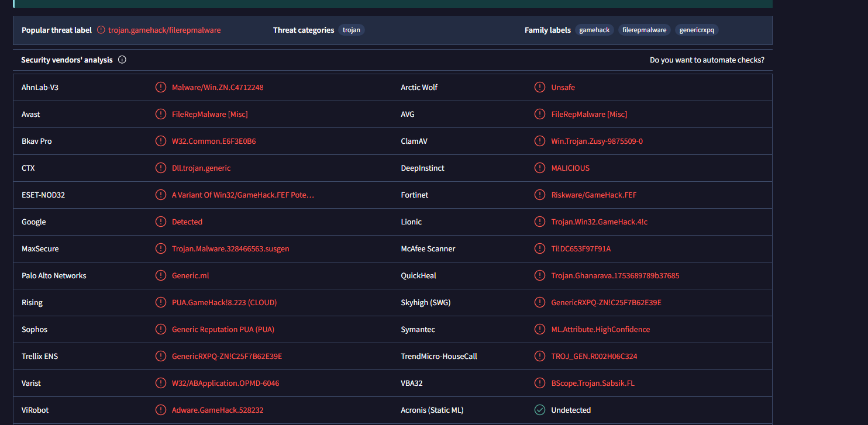Click Generic Reputation PUA (PUA) text
This screenshot has width=868, height=425.
(x=223, y=329)
